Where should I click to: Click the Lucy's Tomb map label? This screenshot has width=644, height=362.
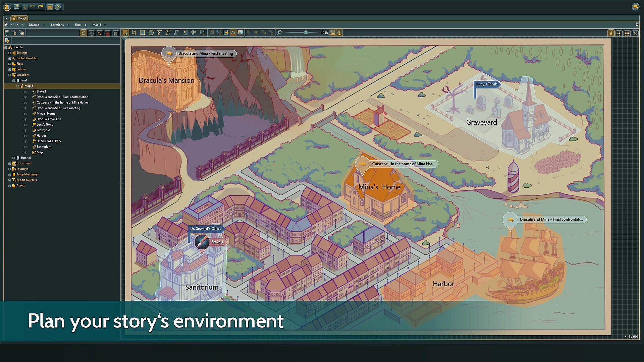pos(487,84)
